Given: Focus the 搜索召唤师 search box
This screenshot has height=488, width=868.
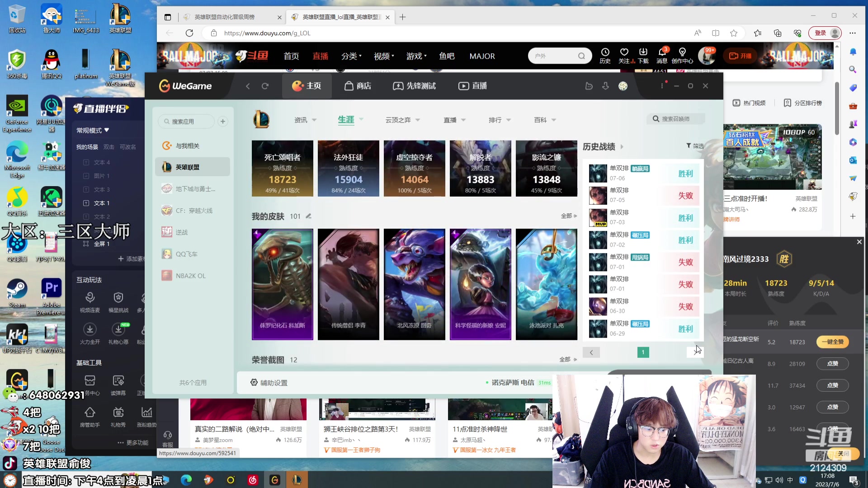Looking at the screenshot, I should point(676,119).
